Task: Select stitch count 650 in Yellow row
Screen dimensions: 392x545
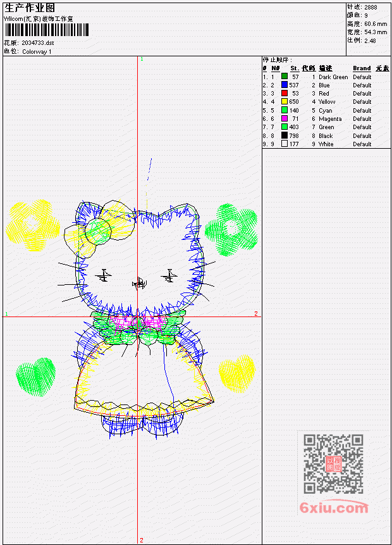Action: pos(294,102)
